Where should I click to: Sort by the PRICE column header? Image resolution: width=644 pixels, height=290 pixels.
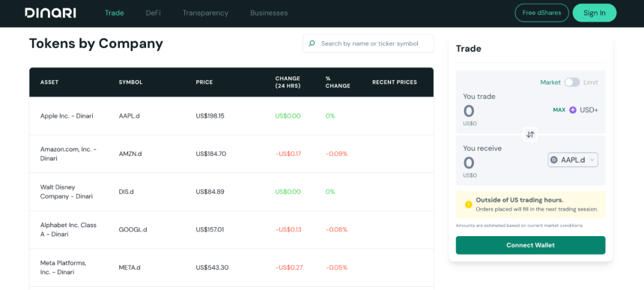coord(204,82)
